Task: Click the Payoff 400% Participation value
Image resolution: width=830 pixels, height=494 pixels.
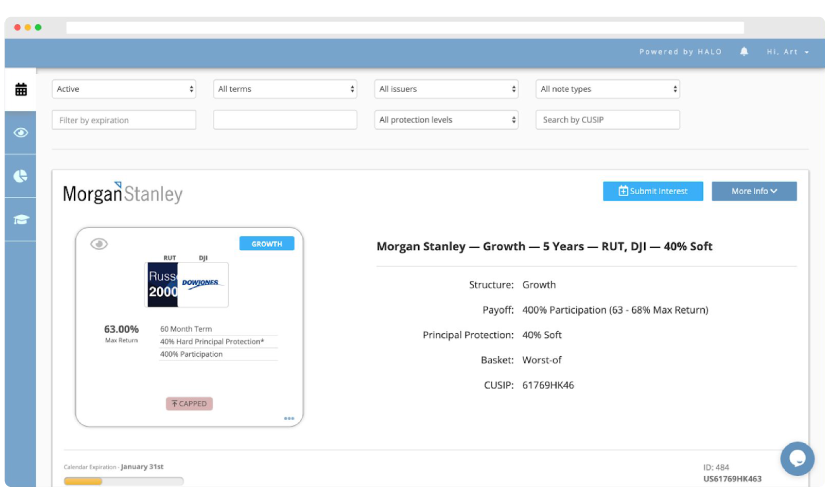Action: pos(615,310)
